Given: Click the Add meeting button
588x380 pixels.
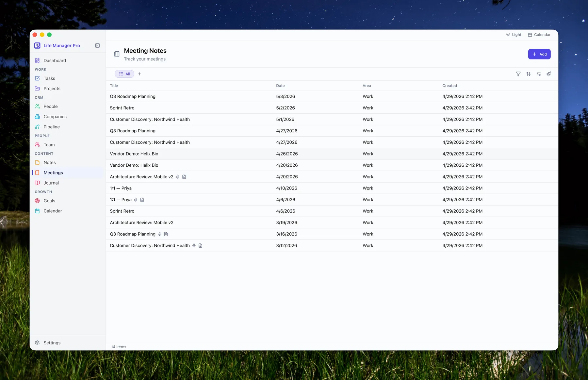Looking at the screenshot, I should point(539,54).
